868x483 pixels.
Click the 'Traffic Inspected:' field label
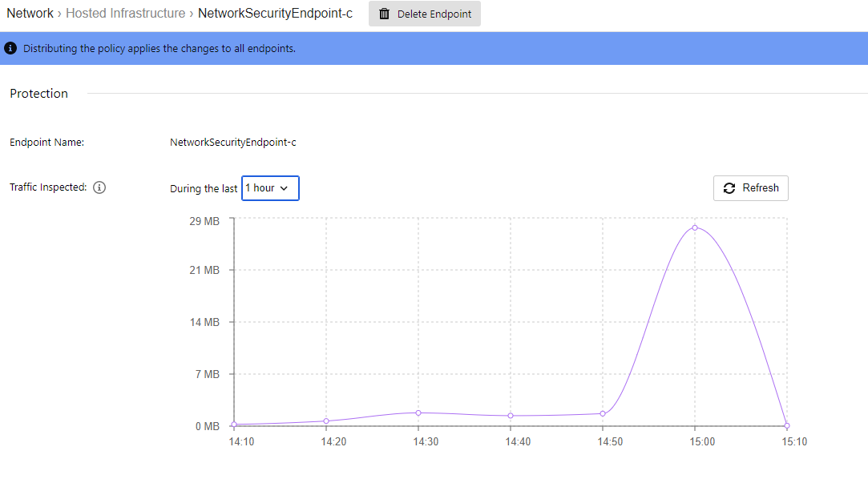pyautogui.click(x=47, y=187)
